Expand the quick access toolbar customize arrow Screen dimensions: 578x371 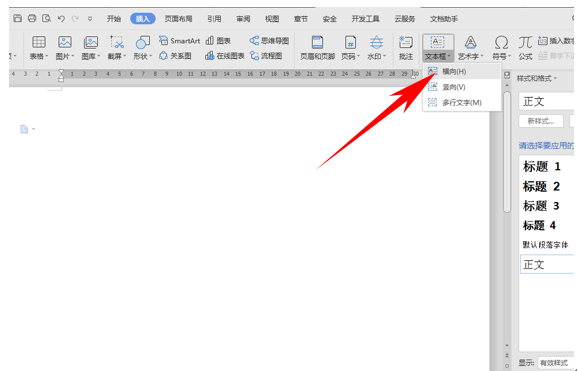(x=90, y=18)
